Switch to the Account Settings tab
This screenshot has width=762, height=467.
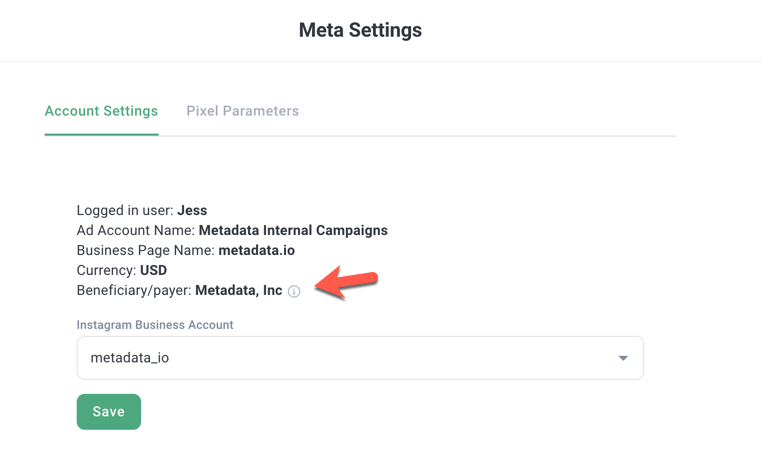click(101, 111)
